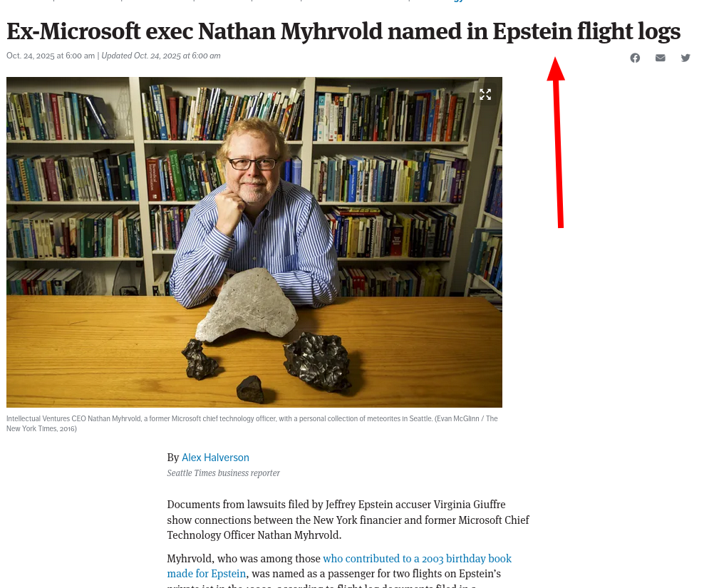Share the article on Twitter
Image resolution: width=709 pixels, height=588 pixels.
click(685, 58)
